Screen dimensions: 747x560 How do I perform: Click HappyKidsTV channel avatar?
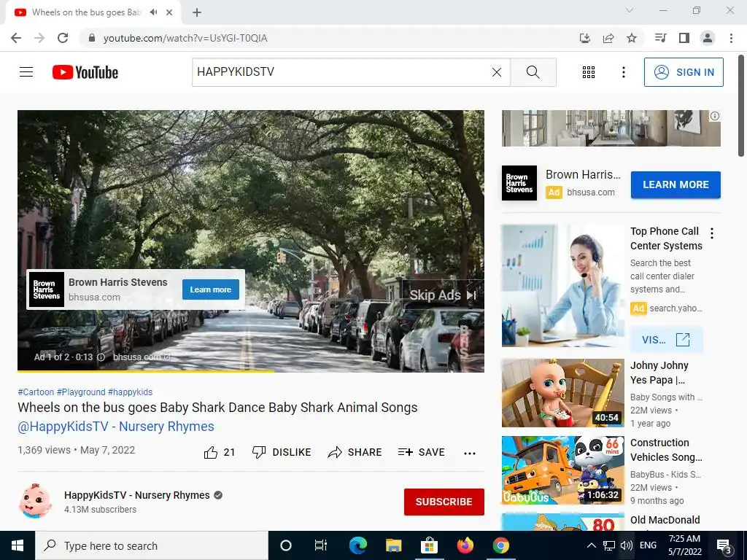[35, 501]
